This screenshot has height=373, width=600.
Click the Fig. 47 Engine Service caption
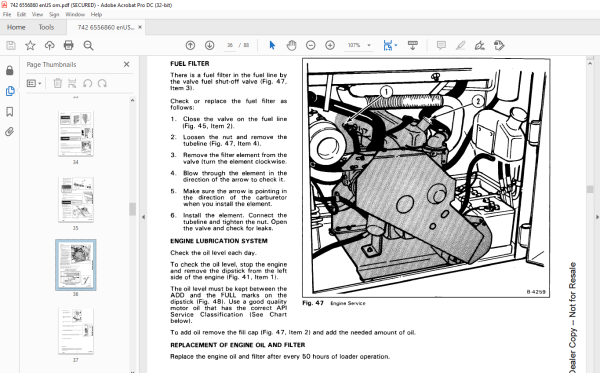334,303
